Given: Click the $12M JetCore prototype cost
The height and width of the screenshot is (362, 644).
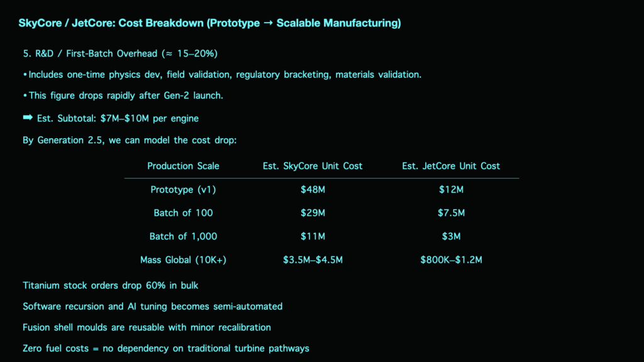Looking at the screenshot, I should [x=451, y=190].
